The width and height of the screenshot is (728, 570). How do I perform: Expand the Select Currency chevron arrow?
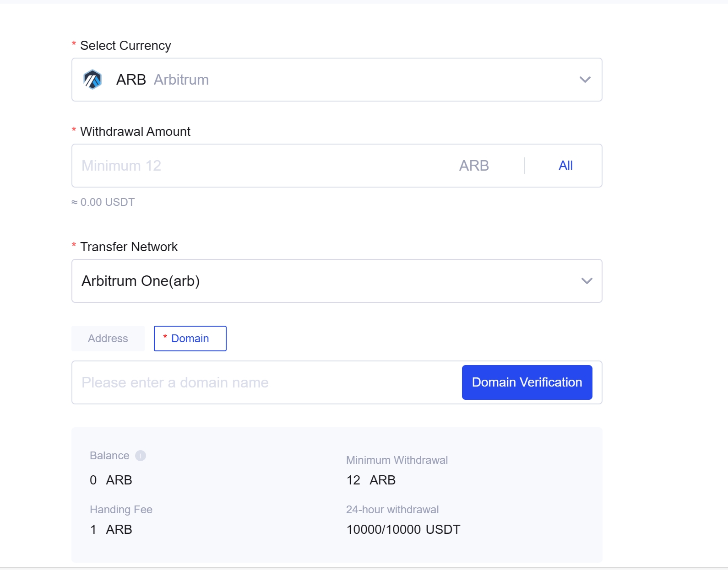585,80
